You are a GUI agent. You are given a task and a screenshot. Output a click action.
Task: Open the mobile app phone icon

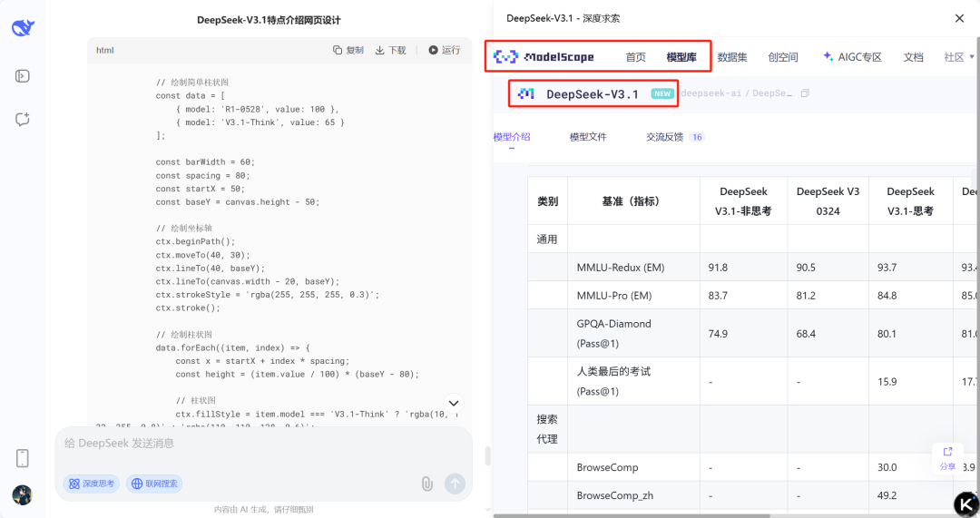tap(23, 458)
